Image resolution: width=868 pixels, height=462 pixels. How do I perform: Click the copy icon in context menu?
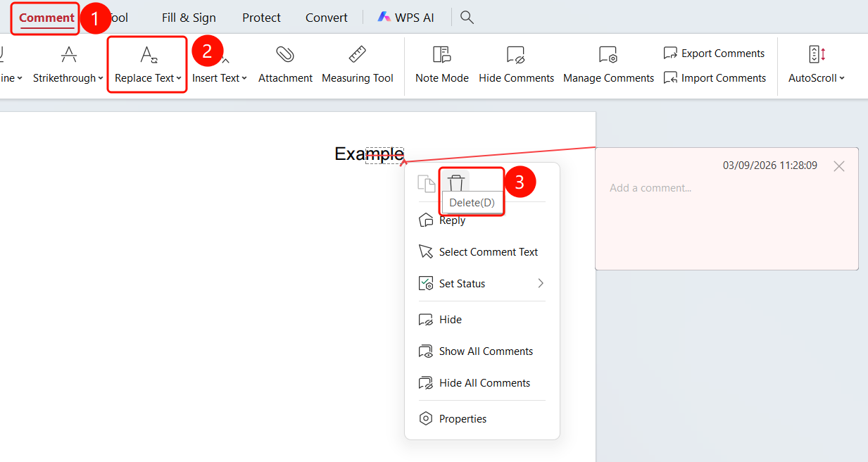point(427,184)
